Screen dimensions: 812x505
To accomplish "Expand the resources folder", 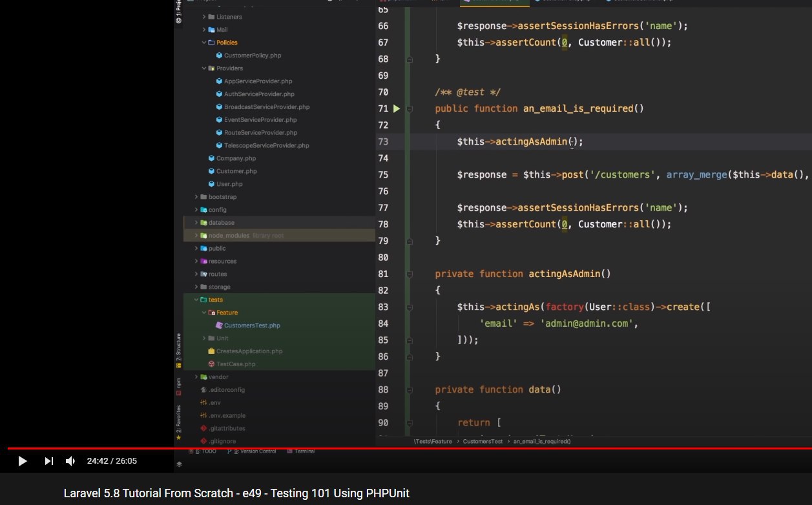I will tap(196, 262).
